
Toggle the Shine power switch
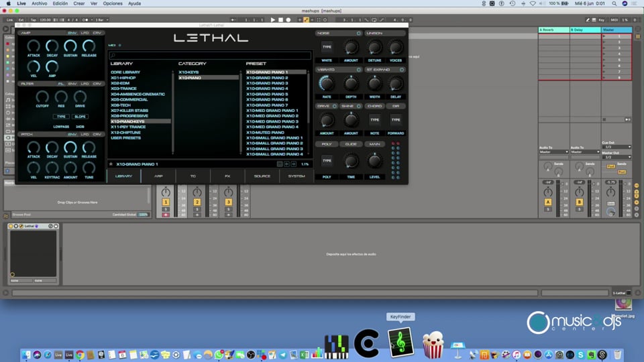pos(358,107)
